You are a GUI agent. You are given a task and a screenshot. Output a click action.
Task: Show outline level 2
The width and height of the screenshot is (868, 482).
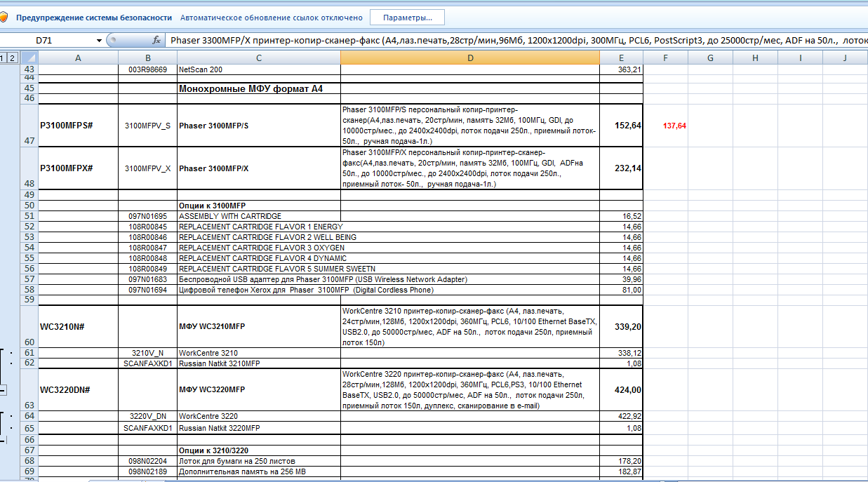(13, 58)
